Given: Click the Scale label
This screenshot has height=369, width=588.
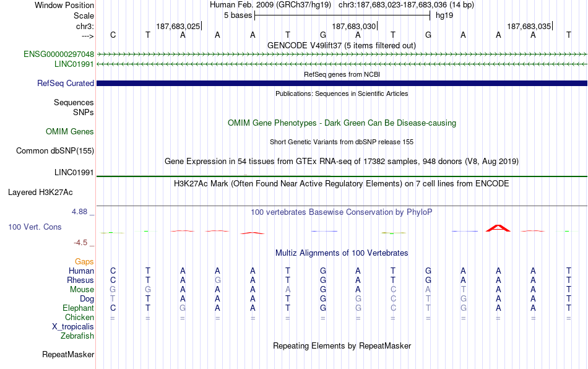Looking at the screenshot, I should 84,15.
